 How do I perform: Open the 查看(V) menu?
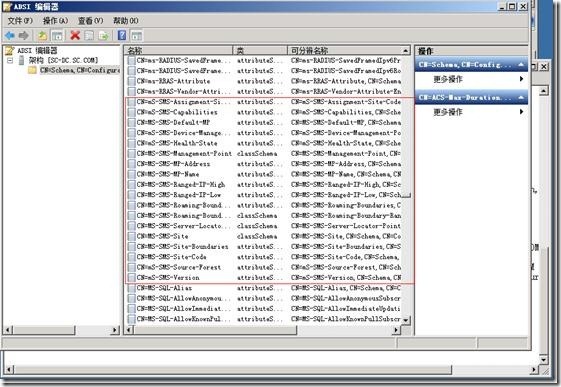pos(91,21)
